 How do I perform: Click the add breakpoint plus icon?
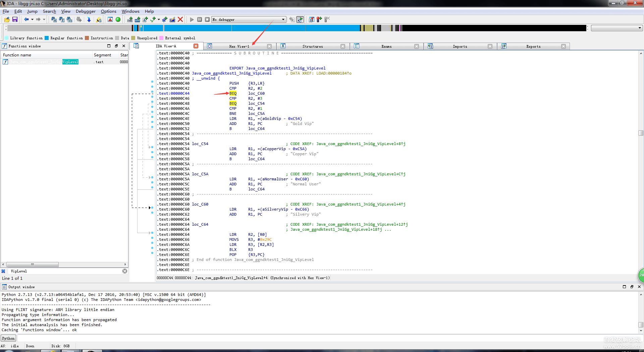(x=319, y=19)
